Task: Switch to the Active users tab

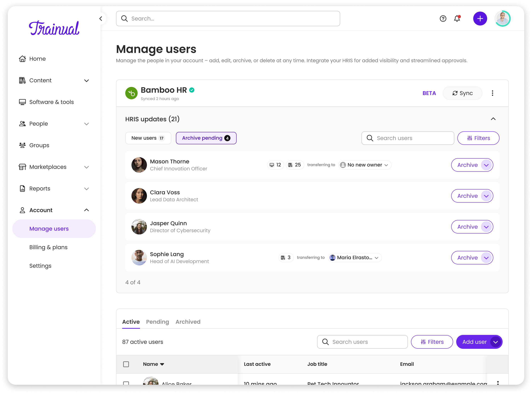Action: click(x=131, y=322)
